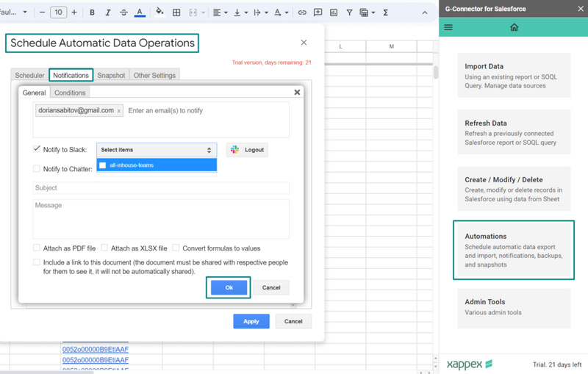Insert comment from toolbar

pyautogui.click(x=318, y=12)
